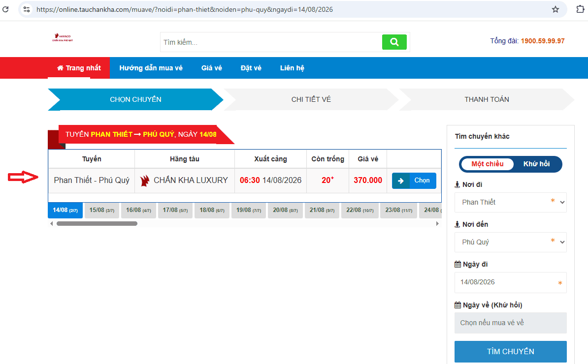Click the Tuyến column header
The width and height of the screenshot is (588, 364).
(x=92, y=159)
